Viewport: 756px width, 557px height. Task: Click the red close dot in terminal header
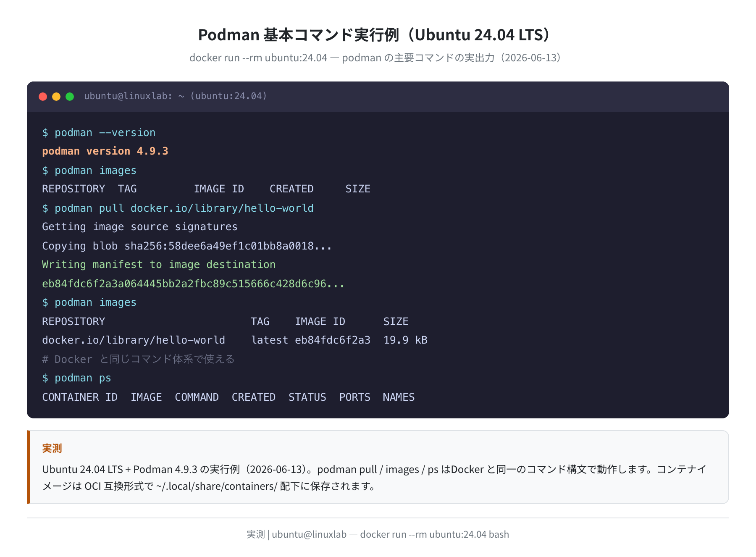point(43,97)
